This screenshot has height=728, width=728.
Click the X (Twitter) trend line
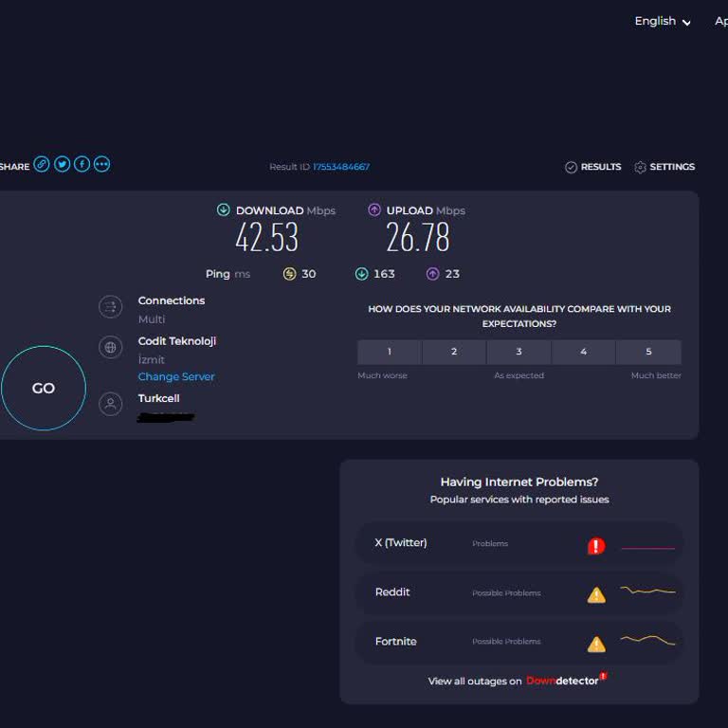click(x=648, y=548)
